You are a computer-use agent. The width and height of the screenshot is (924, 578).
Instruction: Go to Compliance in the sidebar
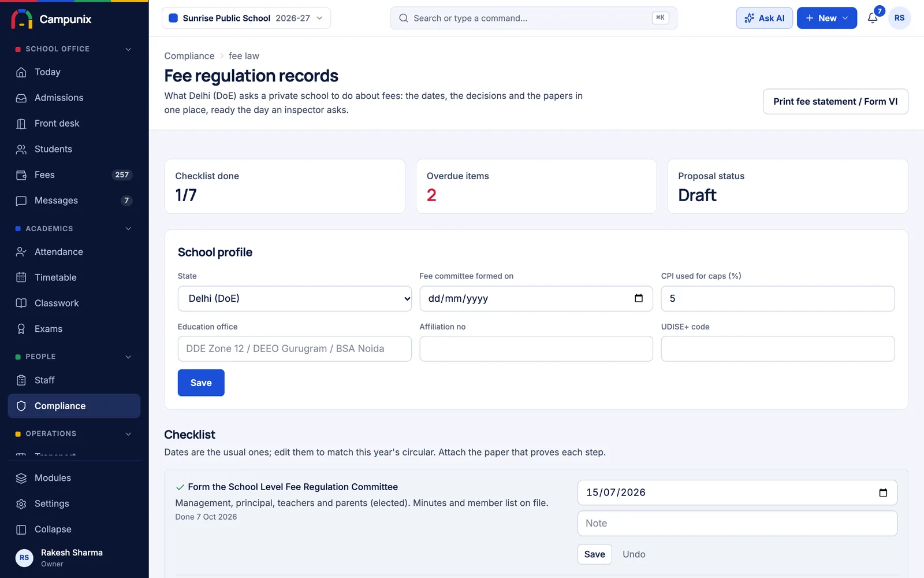click(x=74, y=406)
